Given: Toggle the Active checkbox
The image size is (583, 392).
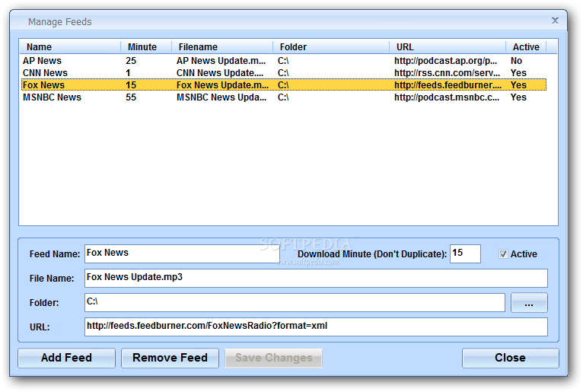Looking at the screenshot, I should (x=502, y=254).
